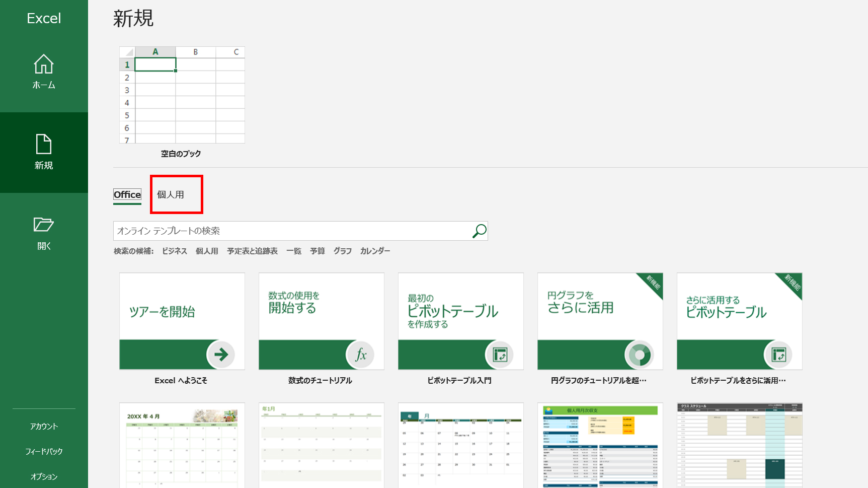Select the formula tutorial (fx) template icon

pyautogui.click(x=321, y=321)
